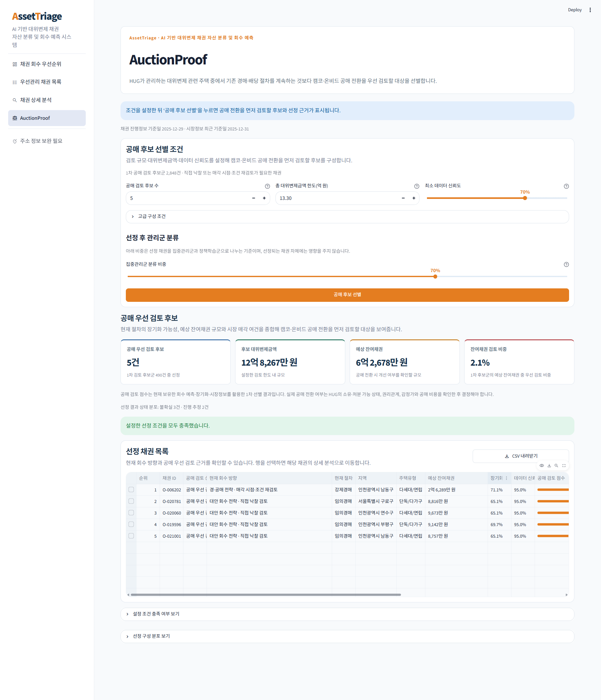Select checkbox for row O-021001
Image resolution: width=601 pixels, height=700 pixels.
[x=131, y=536]
